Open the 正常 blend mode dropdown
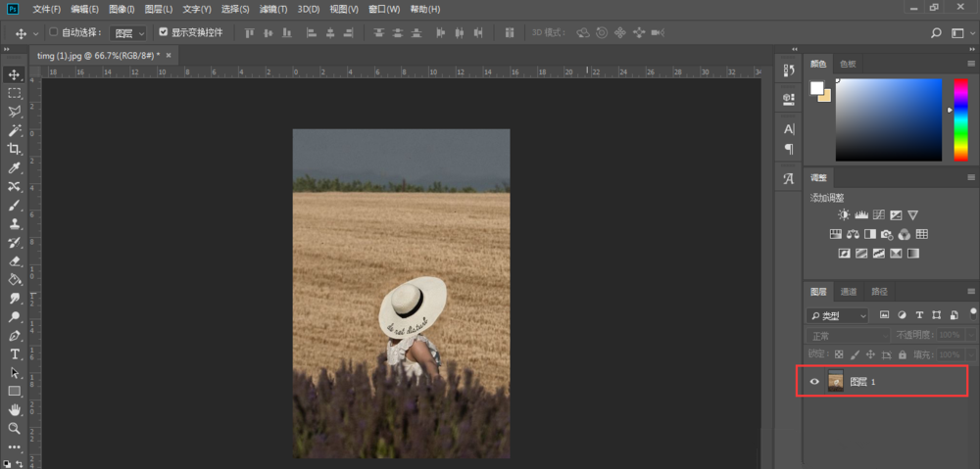Viewport: 980px width, 469px height. (x=848, y=335)
